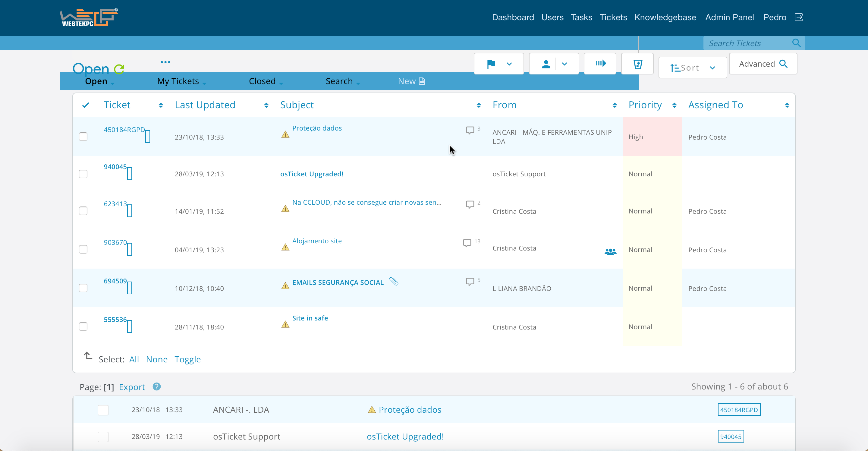Click the collaborators group icon in ticket 903670 row
Screen dimensions: 868x451
pyautogui.click(x=610, y=251)
